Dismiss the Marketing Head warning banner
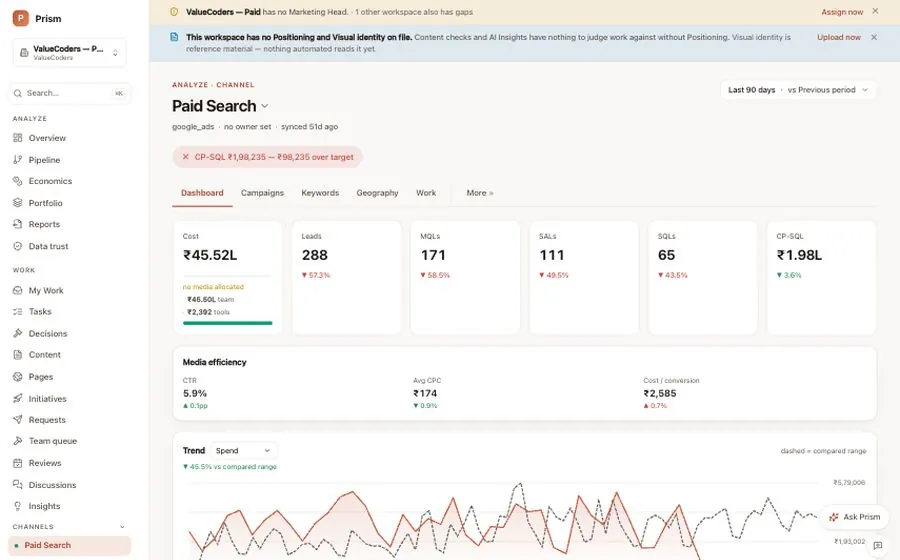The width and height of the screenshot is (900, 560). click(875, 11)
